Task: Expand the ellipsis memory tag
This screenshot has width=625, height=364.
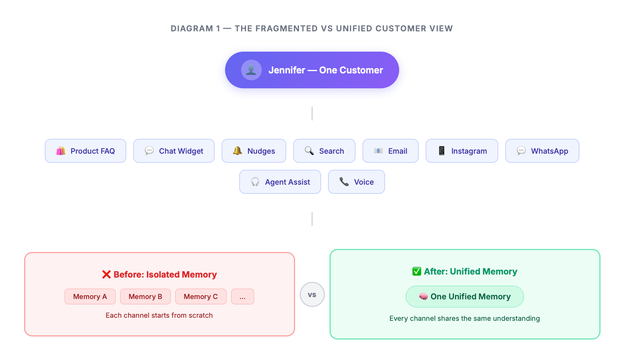Action: coord(243,297)
